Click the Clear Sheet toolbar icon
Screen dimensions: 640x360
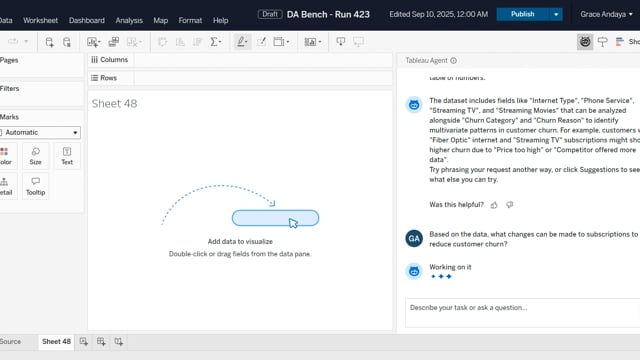pyautogui.click(x=133, y=42)
